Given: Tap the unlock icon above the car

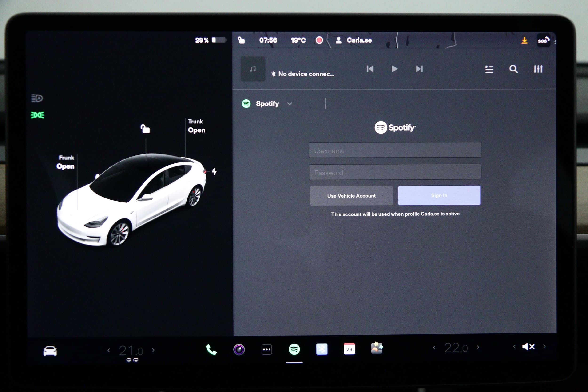Looking at the screenshot, I should tap(145, 129).
